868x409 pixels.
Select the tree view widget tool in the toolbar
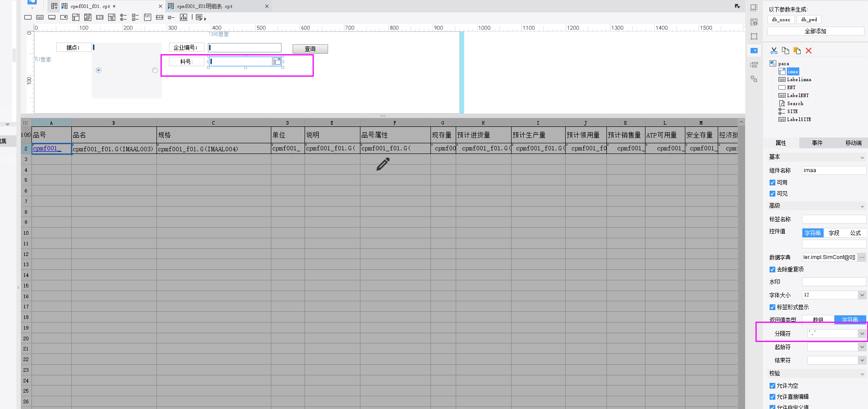(184, 17)
